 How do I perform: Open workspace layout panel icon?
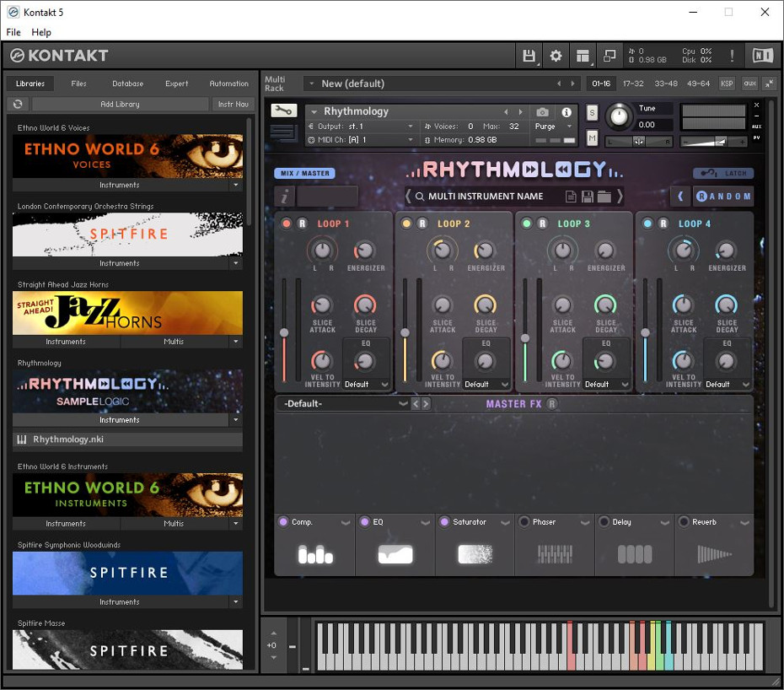tap(583, 56)
